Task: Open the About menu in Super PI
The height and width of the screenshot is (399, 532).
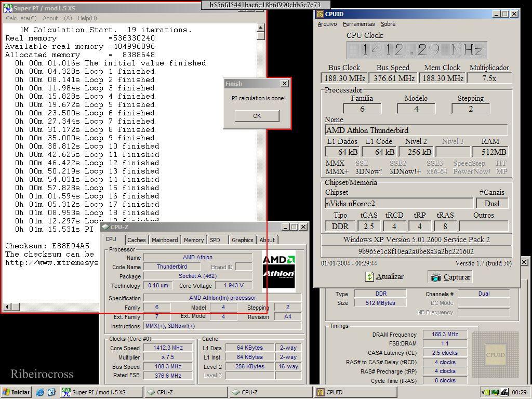Action: [57, 18]
